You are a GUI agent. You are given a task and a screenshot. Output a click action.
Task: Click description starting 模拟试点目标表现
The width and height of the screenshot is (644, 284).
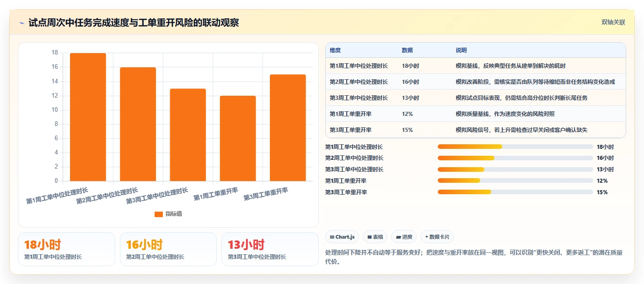[x=521, y=98]
